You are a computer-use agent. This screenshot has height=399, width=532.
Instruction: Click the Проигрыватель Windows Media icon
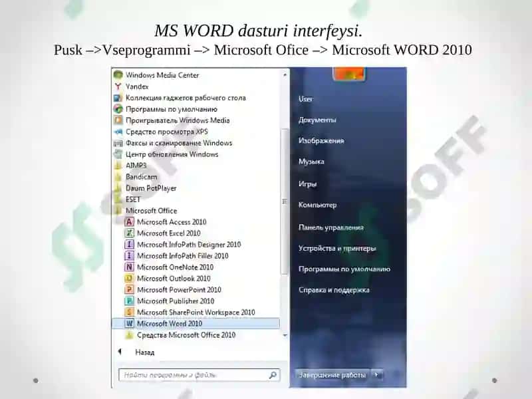coord(118,120)
